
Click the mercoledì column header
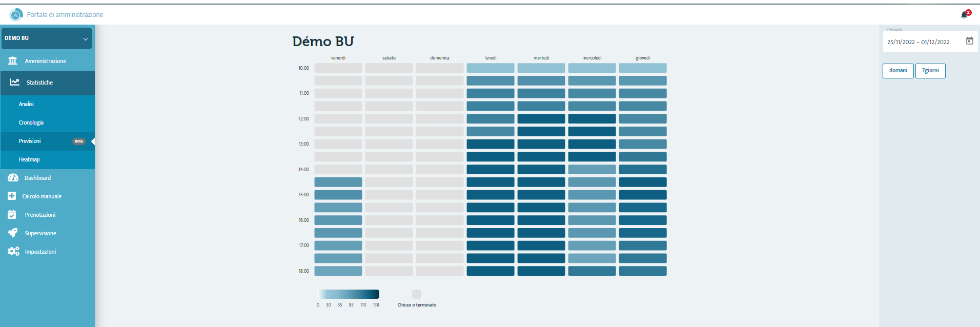click(592, 58)
